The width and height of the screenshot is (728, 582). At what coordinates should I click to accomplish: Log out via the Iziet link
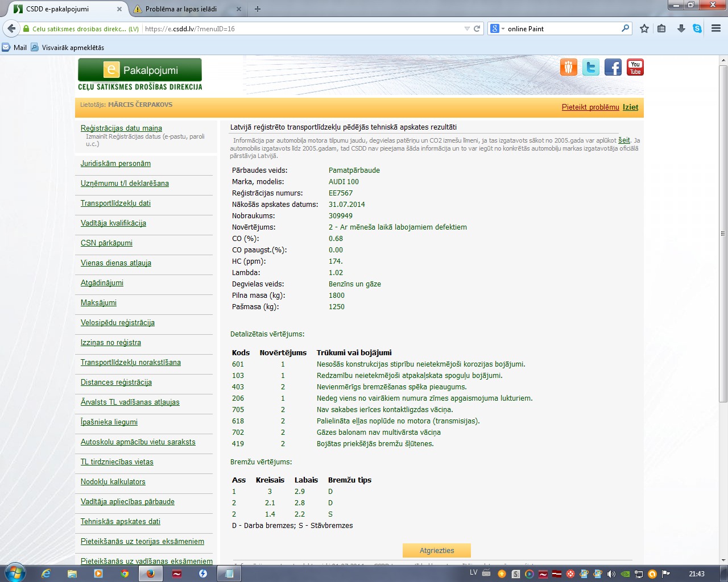pos(630,107)
